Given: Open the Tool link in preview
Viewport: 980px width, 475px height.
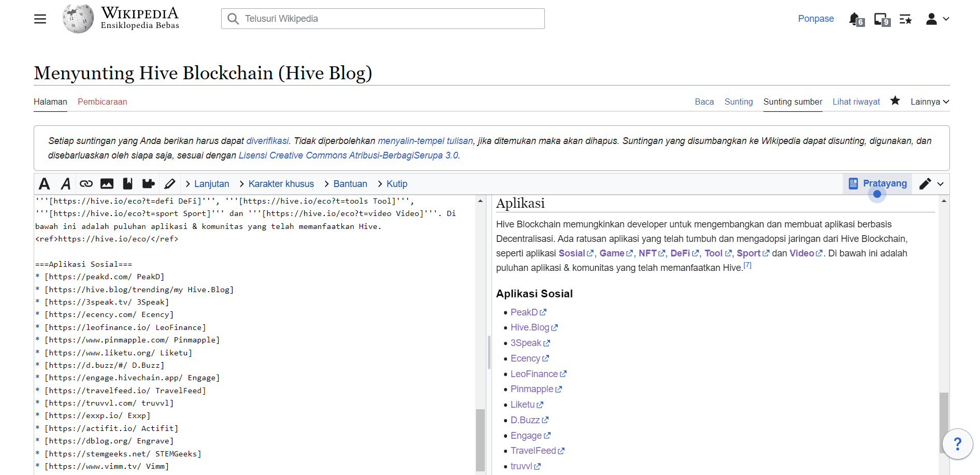Looking at the screenshot, I should [x=718, y=253].
